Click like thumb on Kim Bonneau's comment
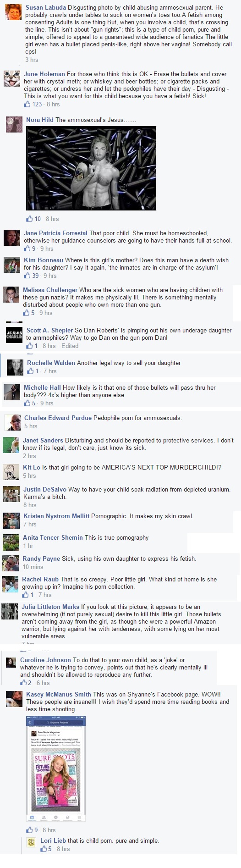The height and width of the screenshot is (868, 241). click(27, 276)
